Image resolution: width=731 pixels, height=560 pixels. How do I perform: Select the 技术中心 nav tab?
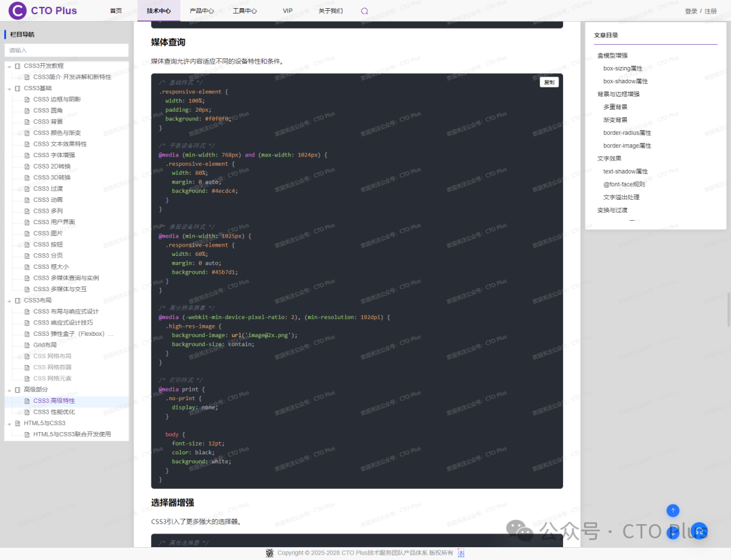pos(158,11)
